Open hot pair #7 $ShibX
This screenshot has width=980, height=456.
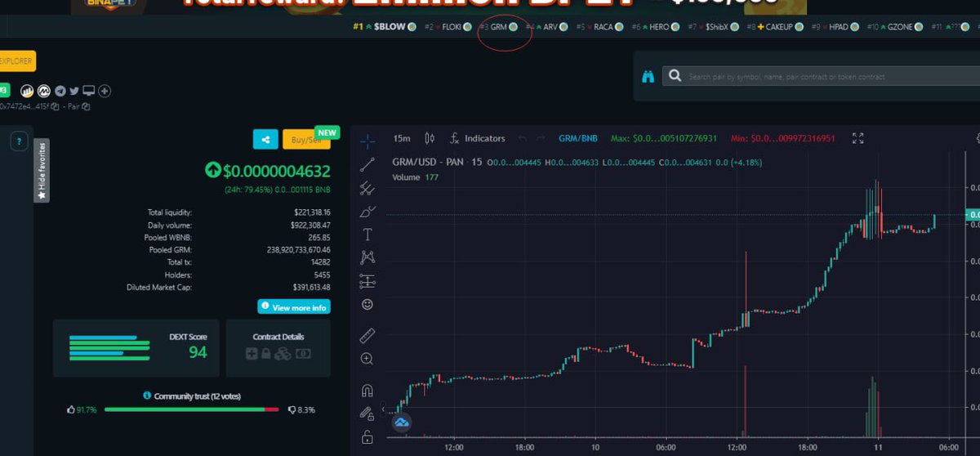(713, 27)
